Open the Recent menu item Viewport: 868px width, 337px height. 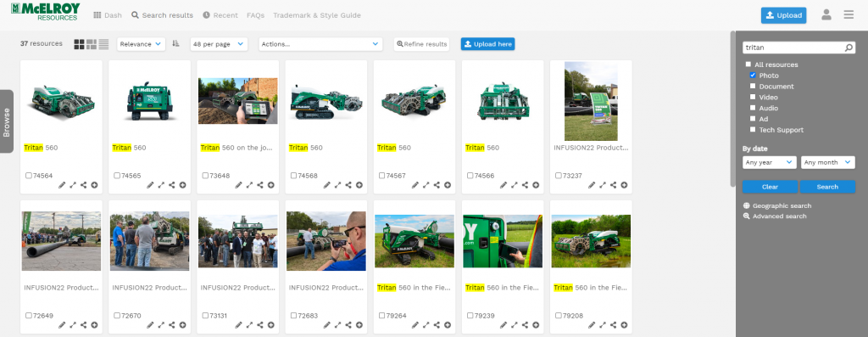click(x=220, y=15)
